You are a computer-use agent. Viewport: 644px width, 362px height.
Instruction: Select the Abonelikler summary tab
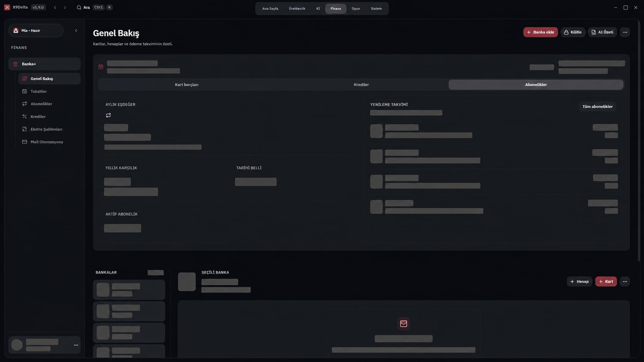tap(536, 85)
